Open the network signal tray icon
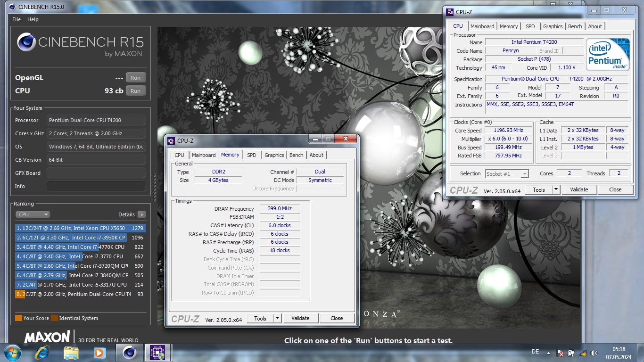 (583, 353)
